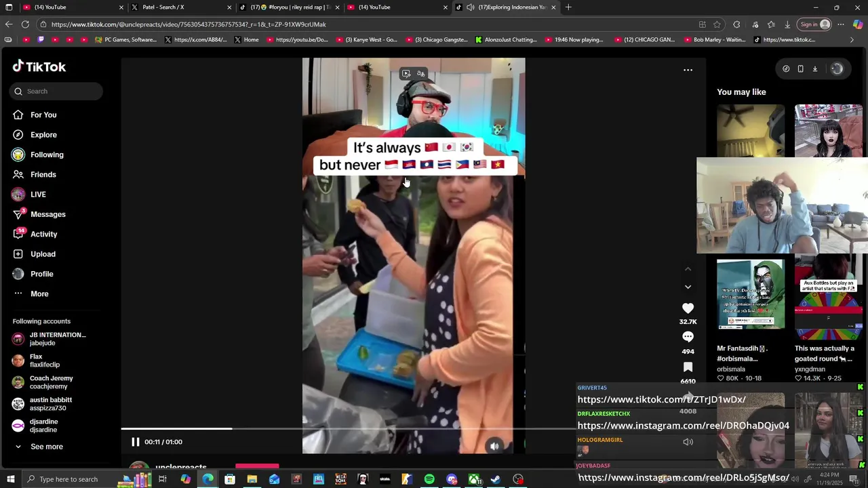Viewport: 868px width, 488px height.
Task: Open the profile avatar menu
Action: pyautogui.click(x=837, y=68)
